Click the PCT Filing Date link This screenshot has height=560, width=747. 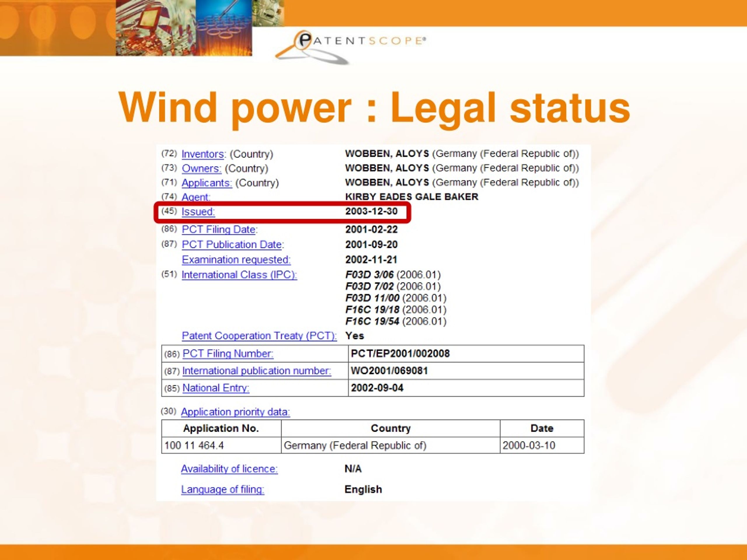pos(219,230)
